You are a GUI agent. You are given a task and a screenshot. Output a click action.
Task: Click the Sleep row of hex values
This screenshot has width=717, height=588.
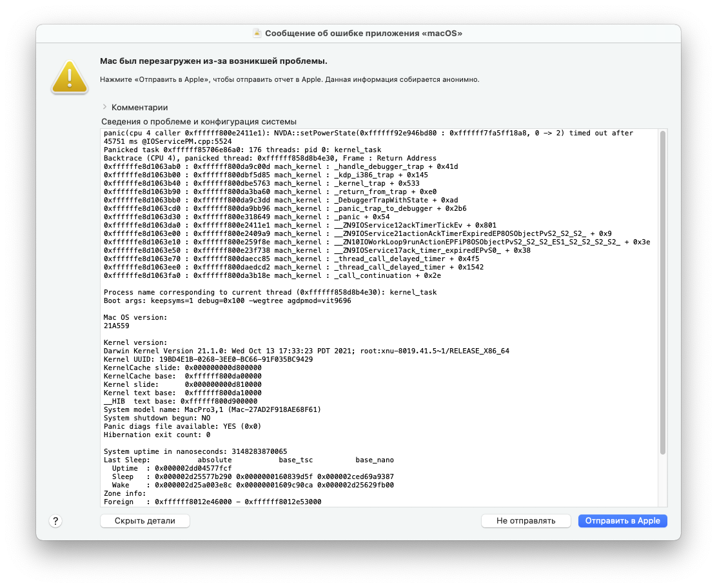pos(253,476)
